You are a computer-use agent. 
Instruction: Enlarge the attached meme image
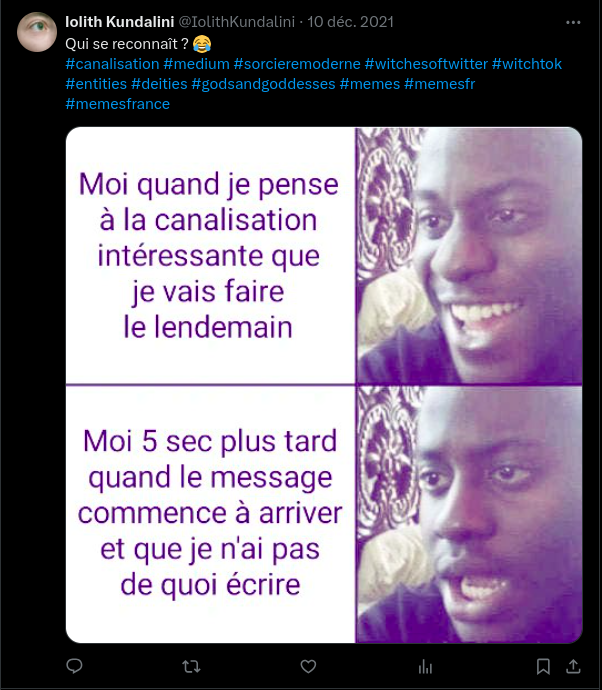tap(324, 385)
